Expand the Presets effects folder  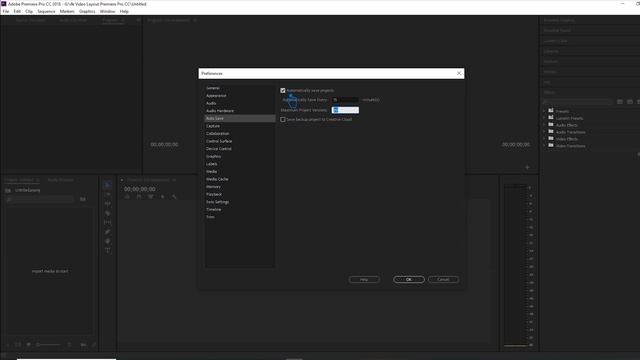click(x=544, y=111)
